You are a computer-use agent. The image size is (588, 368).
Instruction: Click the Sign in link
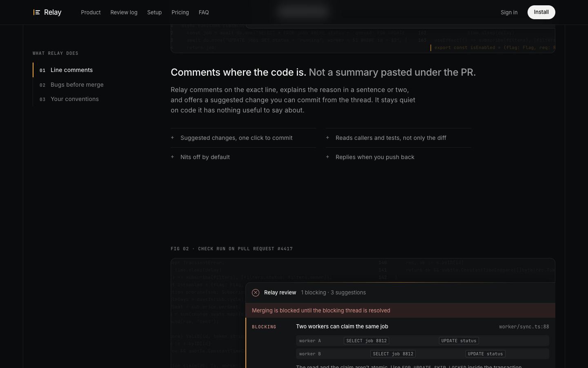pos(509,12)
